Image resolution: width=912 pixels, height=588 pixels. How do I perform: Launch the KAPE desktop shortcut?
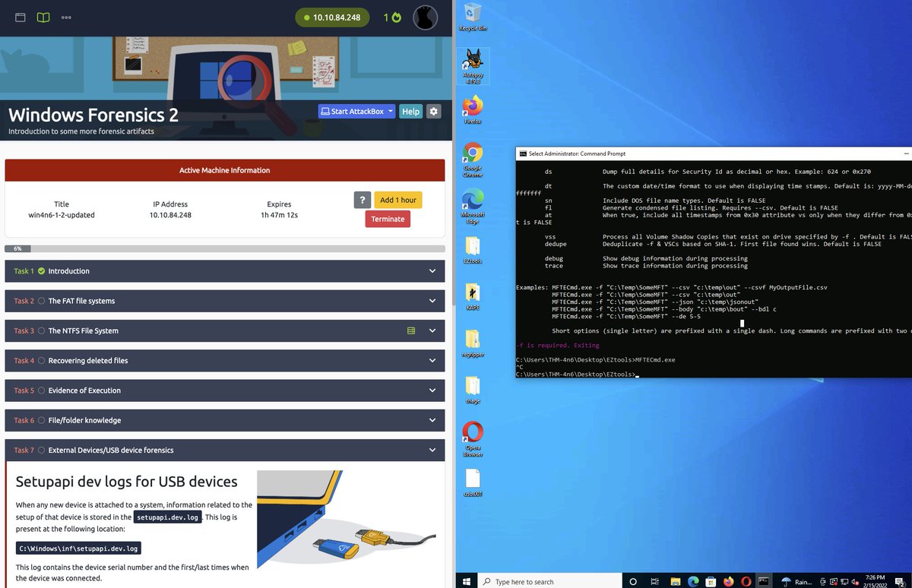tap(473, 296)
